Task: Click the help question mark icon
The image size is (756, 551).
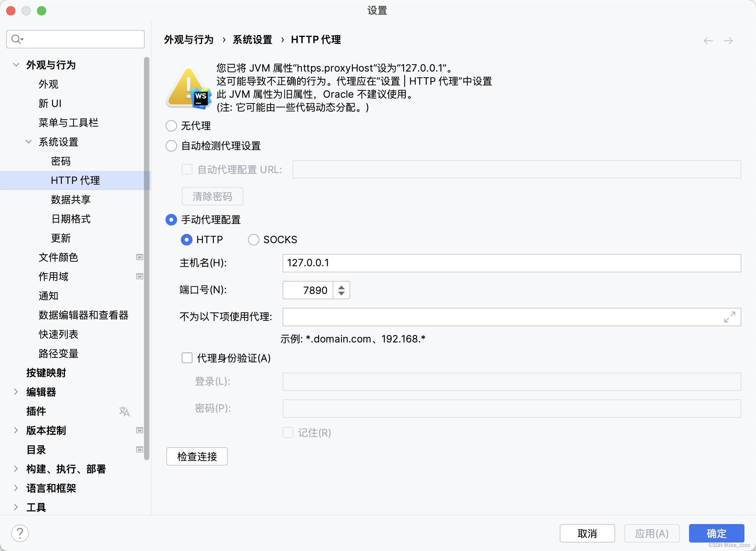Action: tap(20, 533)
